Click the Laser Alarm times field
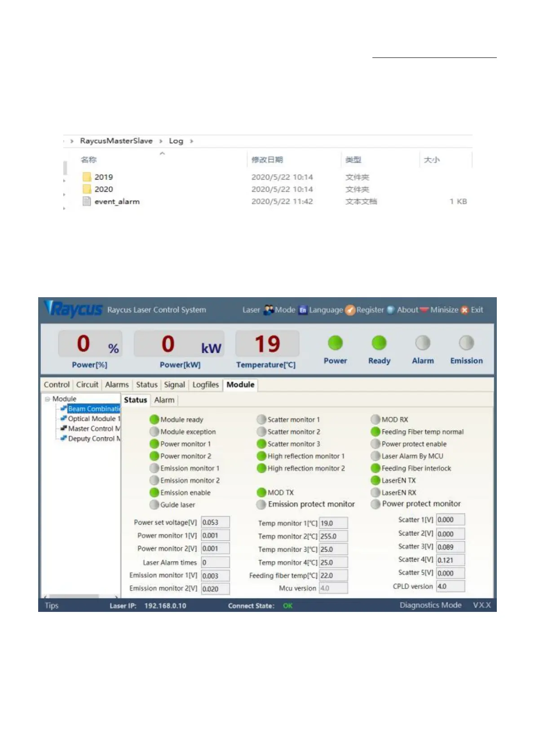Screen dimensions: 535x756 click(x=215, y=562)
